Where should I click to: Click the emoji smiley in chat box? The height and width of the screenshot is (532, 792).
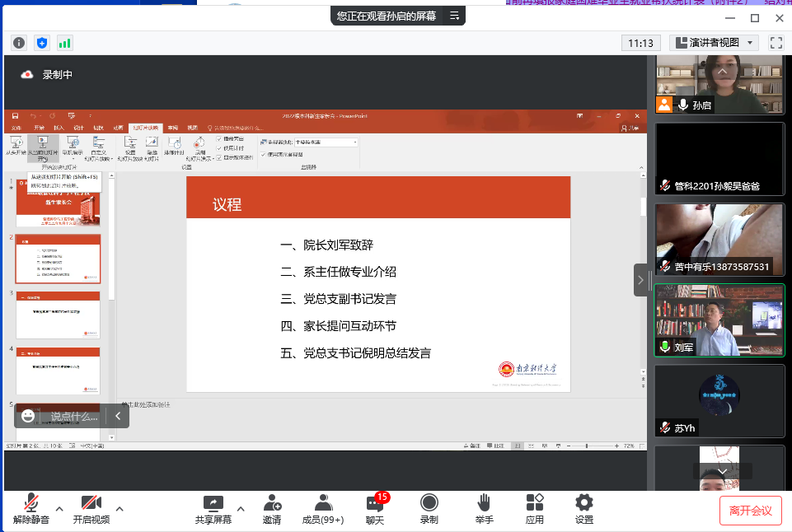29,416
